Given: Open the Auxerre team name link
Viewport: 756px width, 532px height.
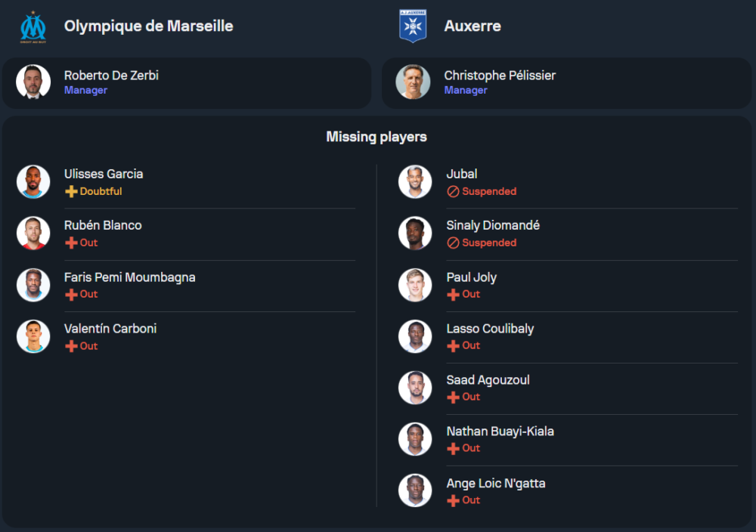Looking at the screenshot, I should [x=472, y=26].
